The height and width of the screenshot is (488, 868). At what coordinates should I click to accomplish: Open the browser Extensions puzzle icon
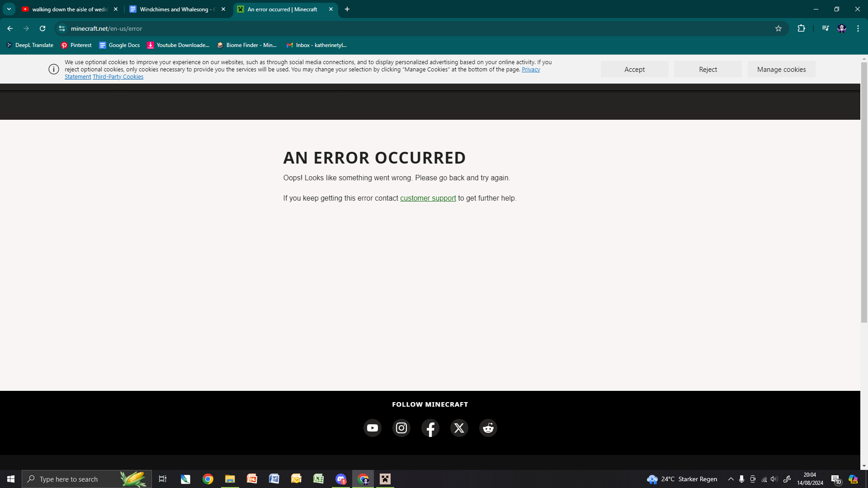[x=801, y=28]
